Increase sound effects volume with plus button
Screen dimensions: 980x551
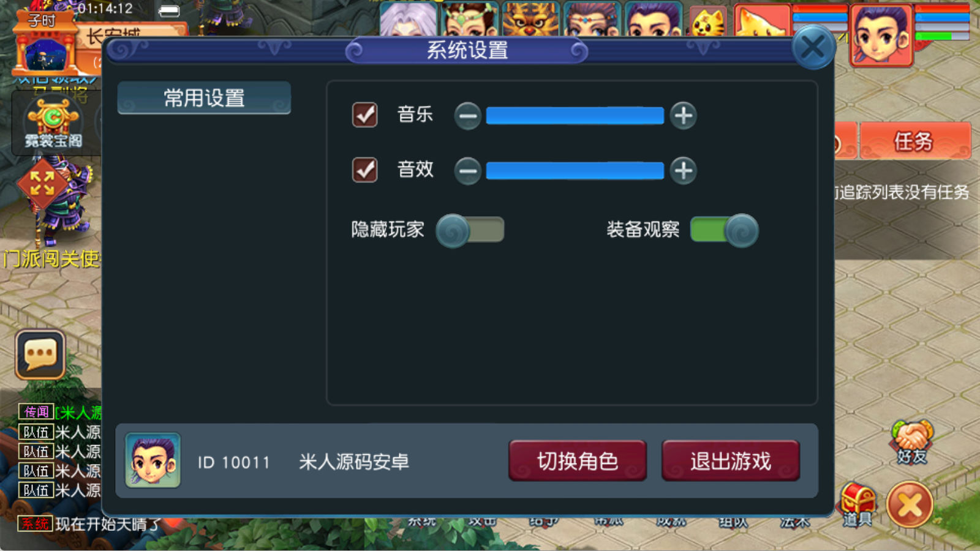683,170
